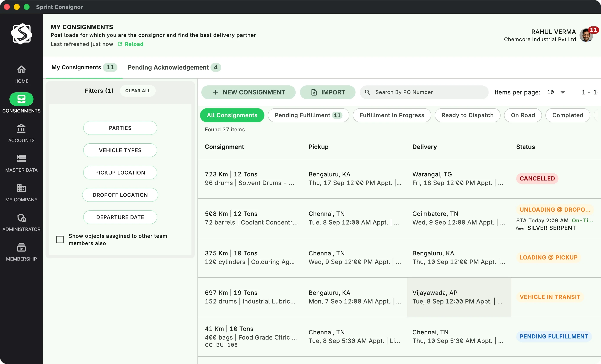
Task: Click the New Consignment button label
Action: tap(254, 92)
